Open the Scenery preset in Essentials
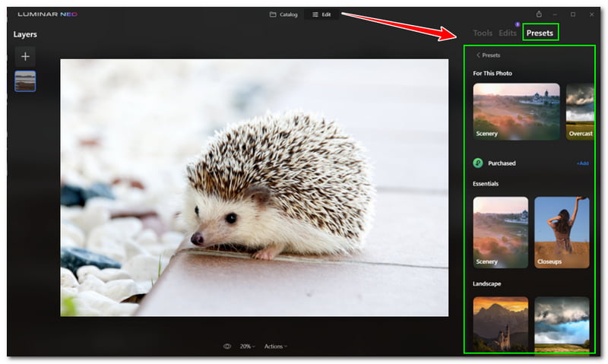The image size is (608, 364). [500, 232]
